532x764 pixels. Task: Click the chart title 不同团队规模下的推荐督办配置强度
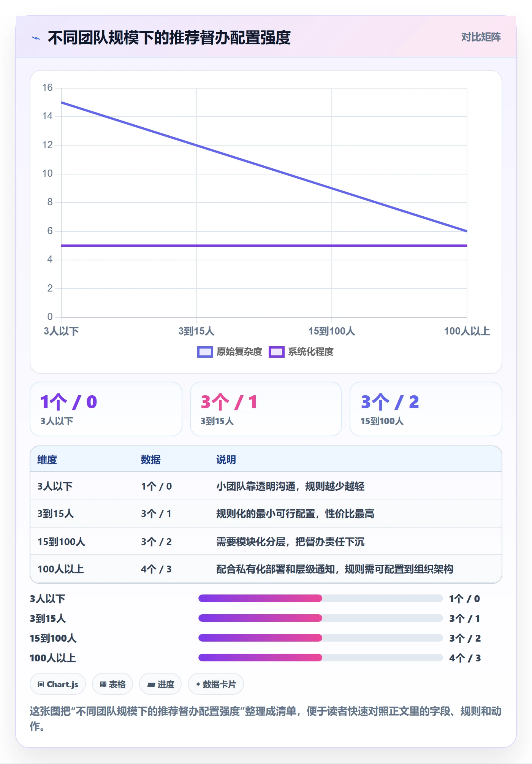[169, 38]
